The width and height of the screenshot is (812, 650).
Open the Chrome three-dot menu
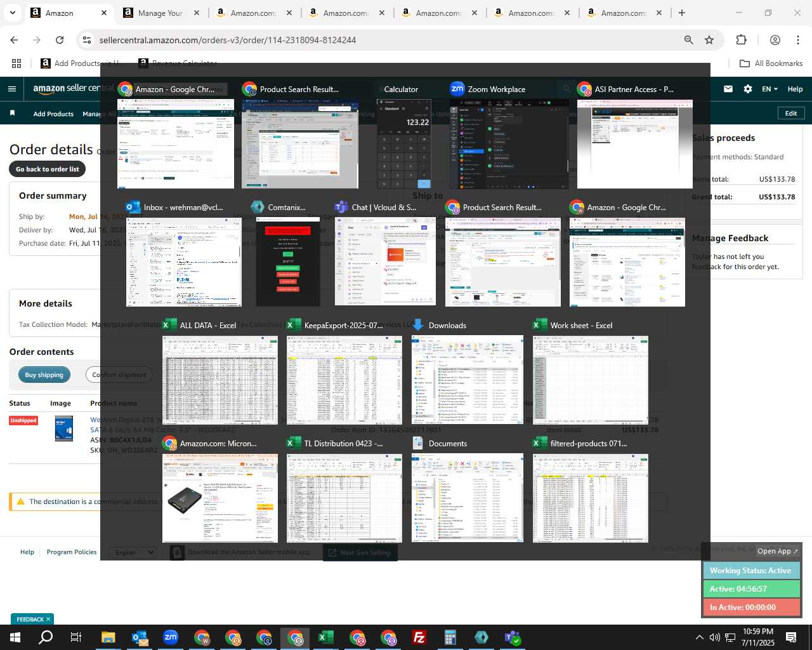[798, 40]
